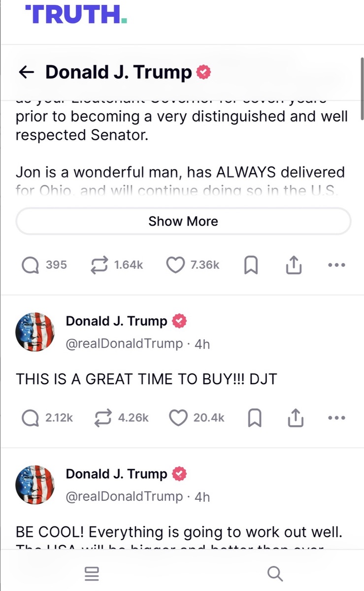
Task: Bookmark the Jon endorsement post
Action: click(251, 265)
